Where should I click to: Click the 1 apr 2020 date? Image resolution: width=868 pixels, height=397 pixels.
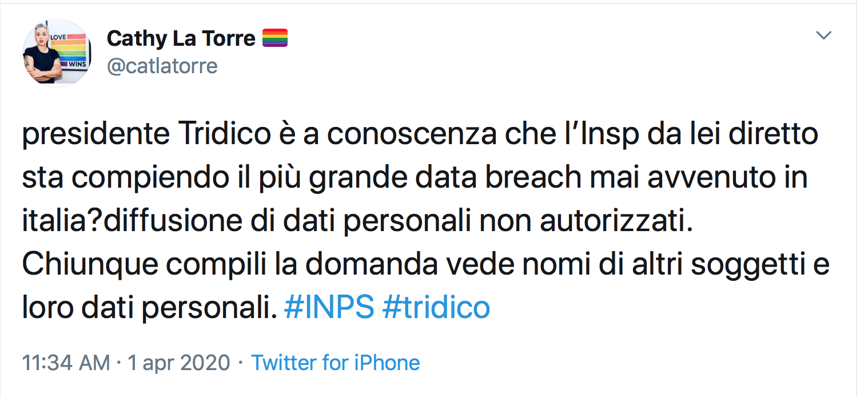(179, 363)
